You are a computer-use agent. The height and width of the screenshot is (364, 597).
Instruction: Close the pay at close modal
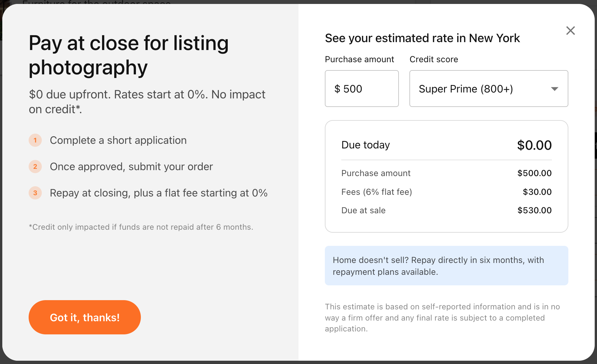tap(570, 31)
